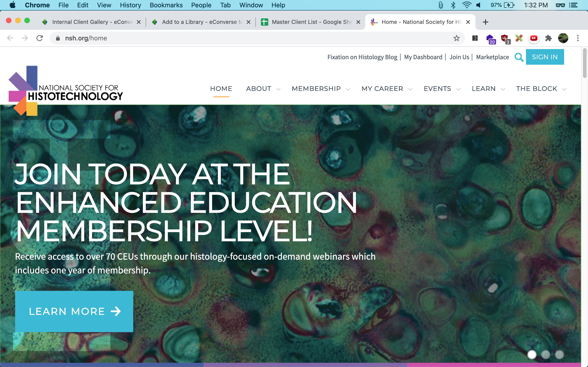Image resolution: width=588 pixels, height=367 pixels.
Task: Click the uBlock shield extension icon
Action: click(505, 38)
